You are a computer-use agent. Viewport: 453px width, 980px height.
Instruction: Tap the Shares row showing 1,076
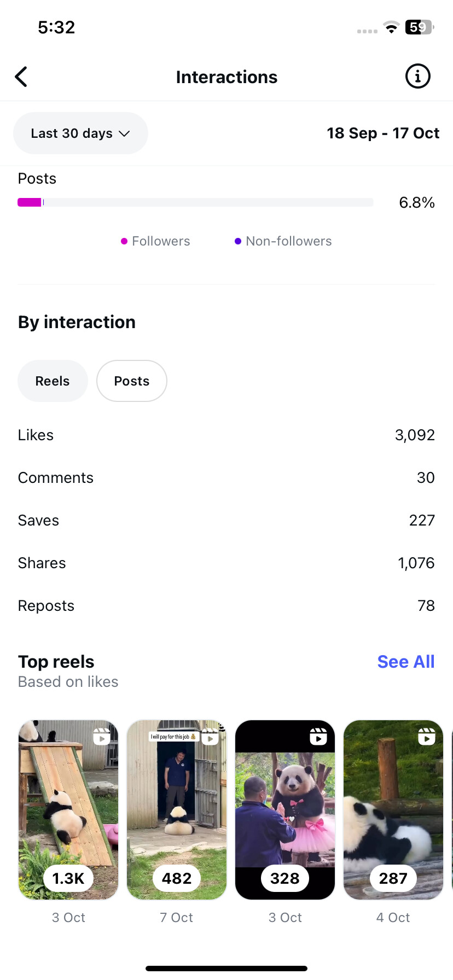tap(226, 563)
